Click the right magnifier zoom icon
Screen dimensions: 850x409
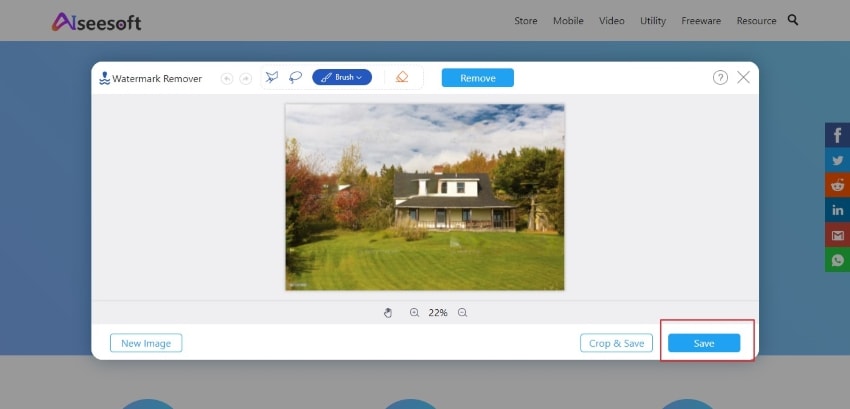click(462, 312)
